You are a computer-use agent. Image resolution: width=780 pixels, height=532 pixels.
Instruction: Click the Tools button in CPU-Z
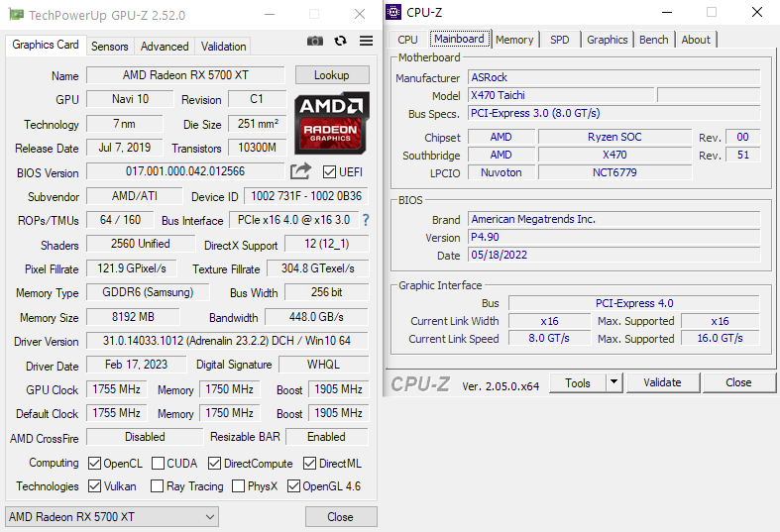[578, 382]
